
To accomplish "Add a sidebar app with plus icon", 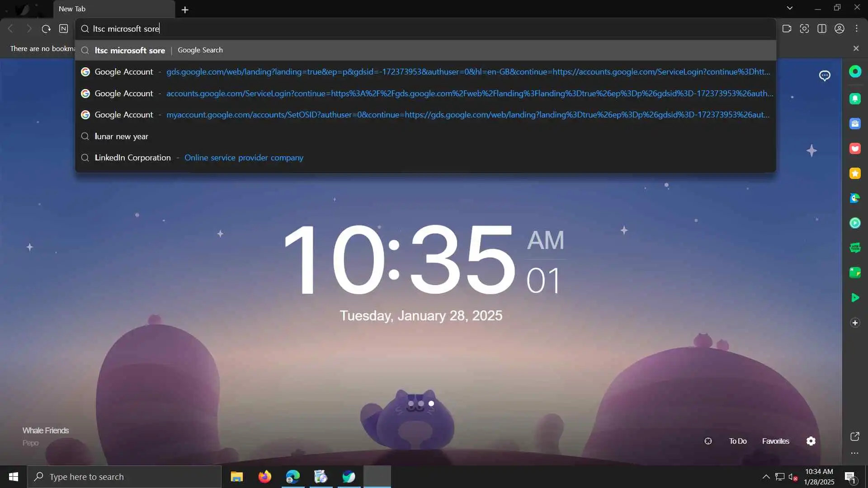I will 855,323.
